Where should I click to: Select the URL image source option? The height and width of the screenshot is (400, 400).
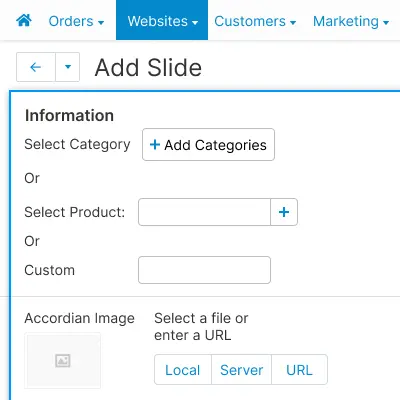[299, 370]
